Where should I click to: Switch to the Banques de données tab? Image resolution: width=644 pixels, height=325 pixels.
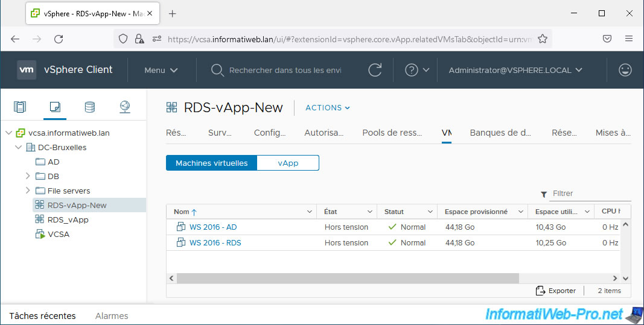tap(500, 133)
